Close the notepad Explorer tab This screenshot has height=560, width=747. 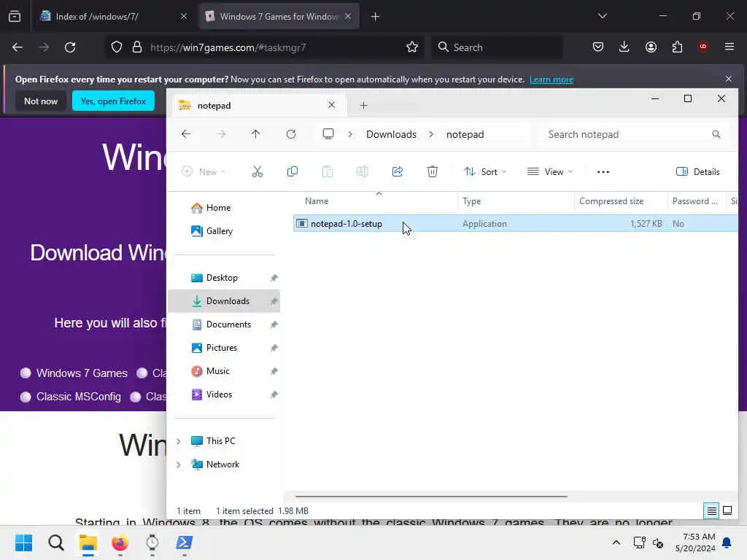pos(332,105)
